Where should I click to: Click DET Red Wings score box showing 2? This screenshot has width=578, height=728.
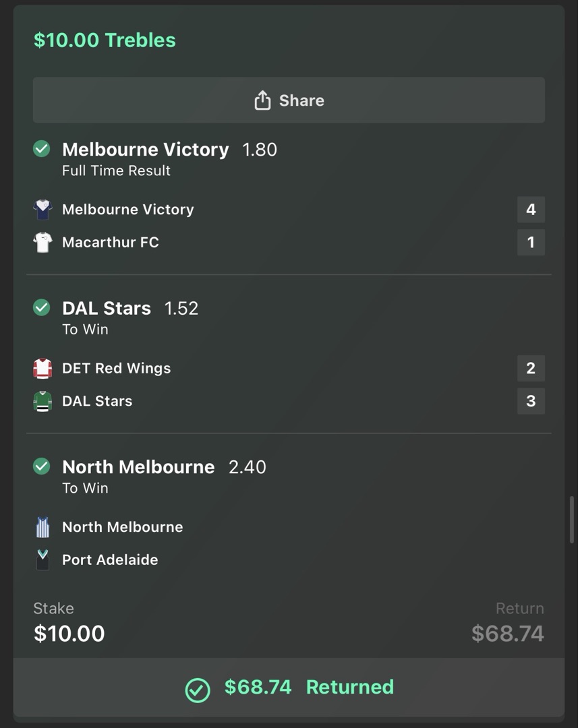(531, 369)
